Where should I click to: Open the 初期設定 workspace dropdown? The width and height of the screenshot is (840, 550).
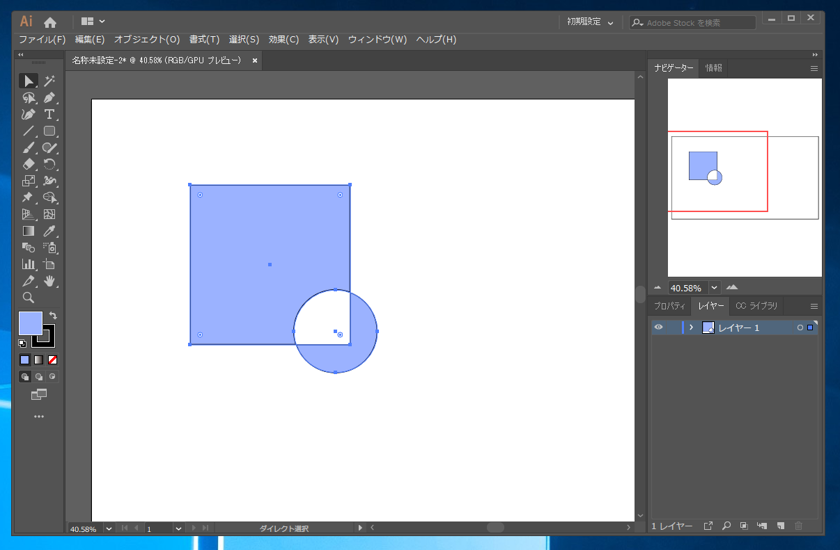pyautogui.click(x=590, y=21)
